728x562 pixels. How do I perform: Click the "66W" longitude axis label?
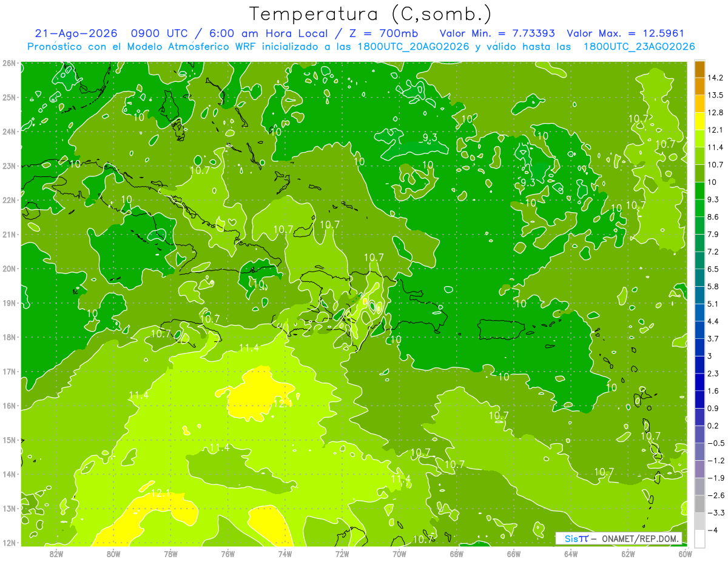pyautogui.click(x=514, y=554)
